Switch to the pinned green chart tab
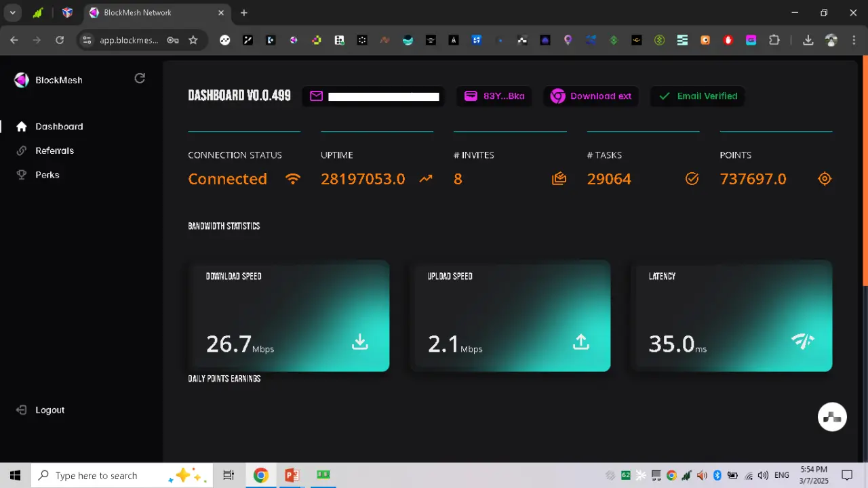This screenshot has height=488, width=868. [x=39, y=13]
